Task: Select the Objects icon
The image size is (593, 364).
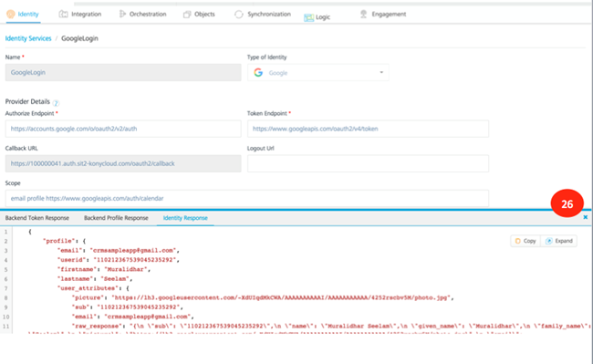Action: (187, 15)
